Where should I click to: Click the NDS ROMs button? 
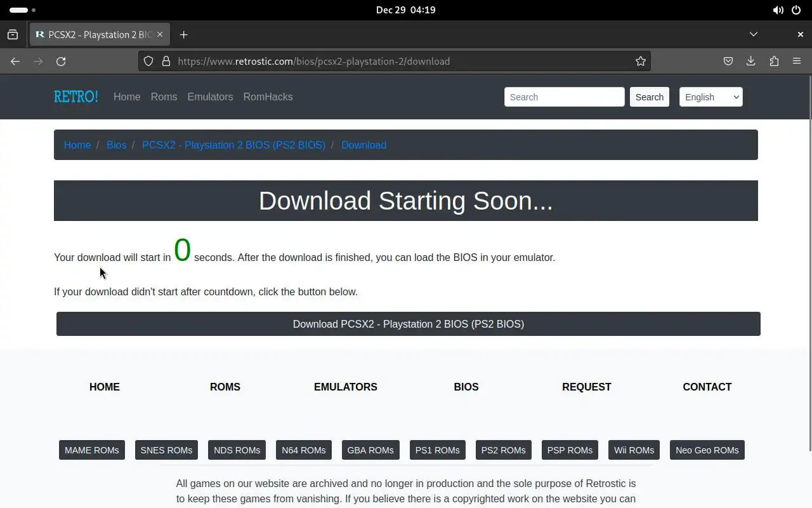(x=237, y=450)
